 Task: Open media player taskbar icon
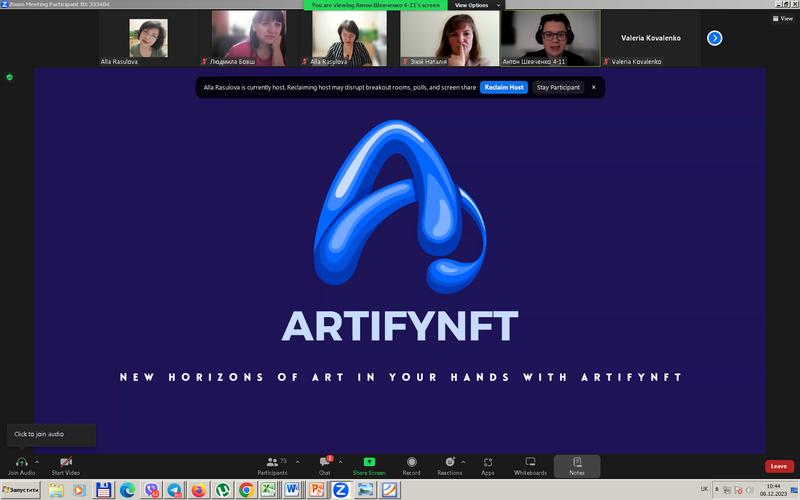[x=79, y=490]
